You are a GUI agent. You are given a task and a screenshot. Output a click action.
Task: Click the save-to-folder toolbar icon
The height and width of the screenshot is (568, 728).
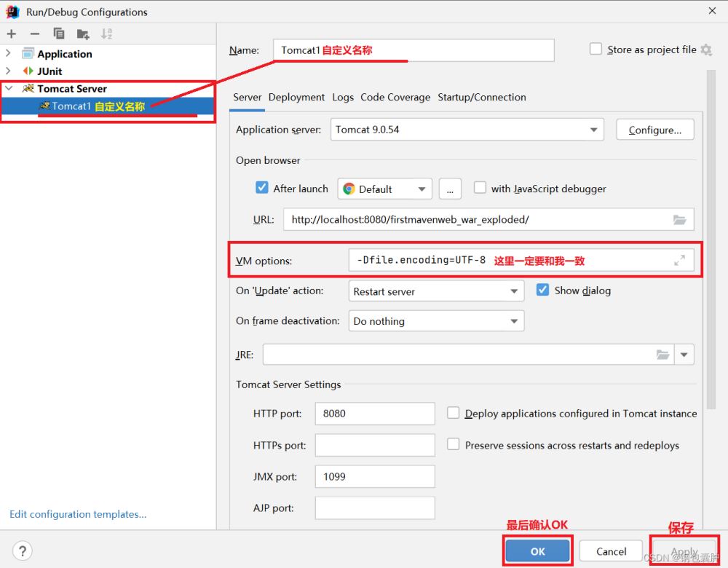pos(83,34)
